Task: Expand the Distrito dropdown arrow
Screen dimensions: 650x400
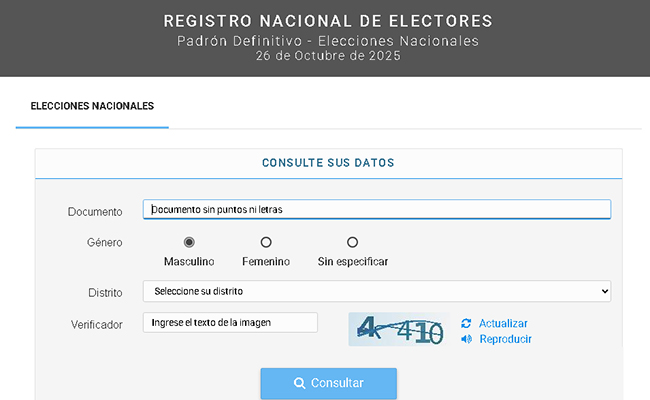Action: [x=605, y=291]
